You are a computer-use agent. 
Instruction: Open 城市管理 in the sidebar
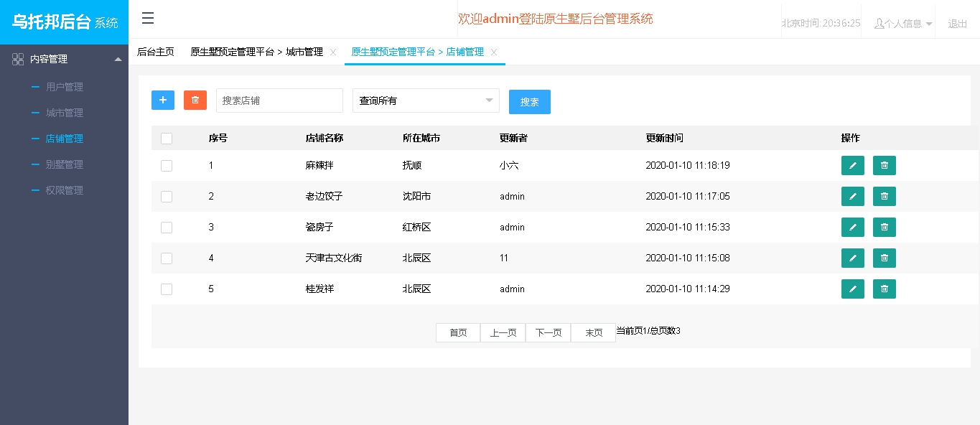click(65, 113)
